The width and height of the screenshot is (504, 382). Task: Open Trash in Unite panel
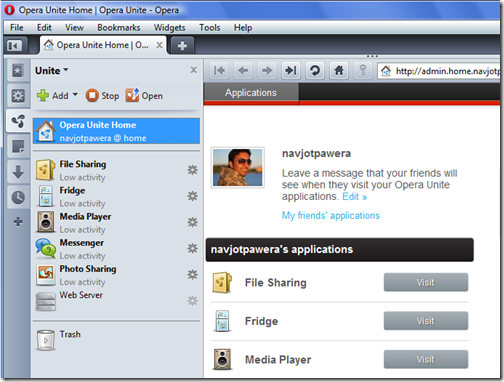tap(116, 340)
